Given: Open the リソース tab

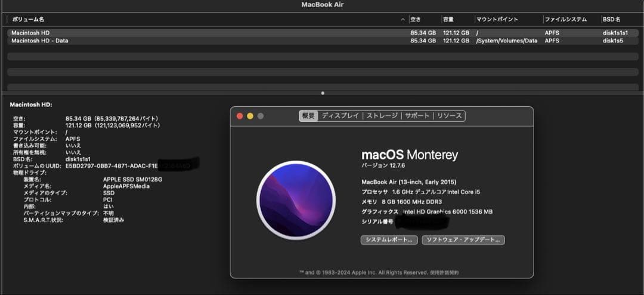Looking at the screenshot, I should tap(450, 116).
